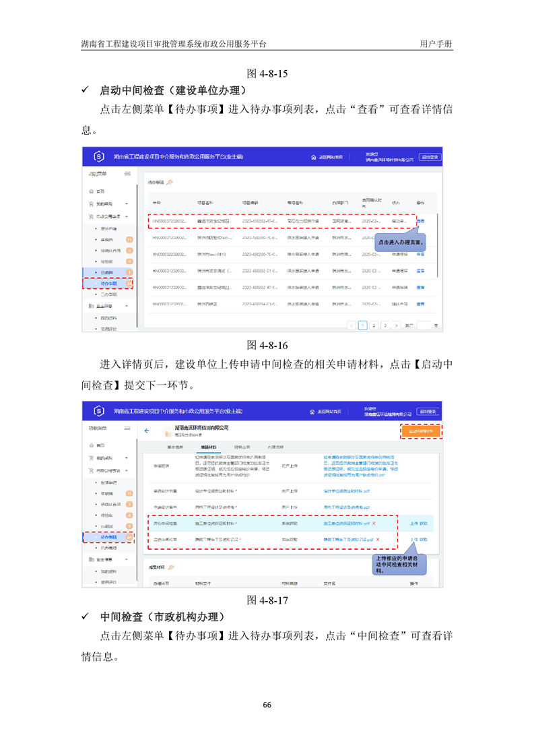
Task: Click blue back arrow in Figure 4-8-17
Action: point(147,431)
